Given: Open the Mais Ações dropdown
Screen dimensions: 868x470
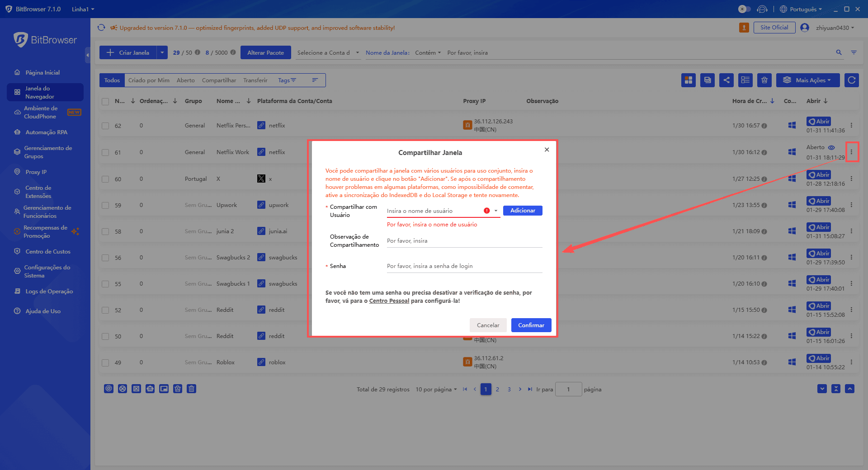Looking at the screenshot, I should (808, 80).
